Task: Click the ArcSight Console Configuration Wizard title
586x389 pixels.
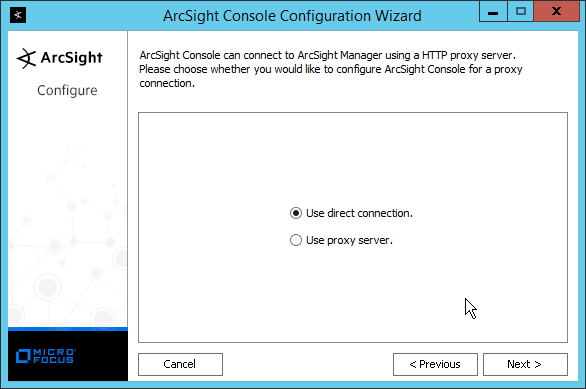Action: click(x=292, y=16)
